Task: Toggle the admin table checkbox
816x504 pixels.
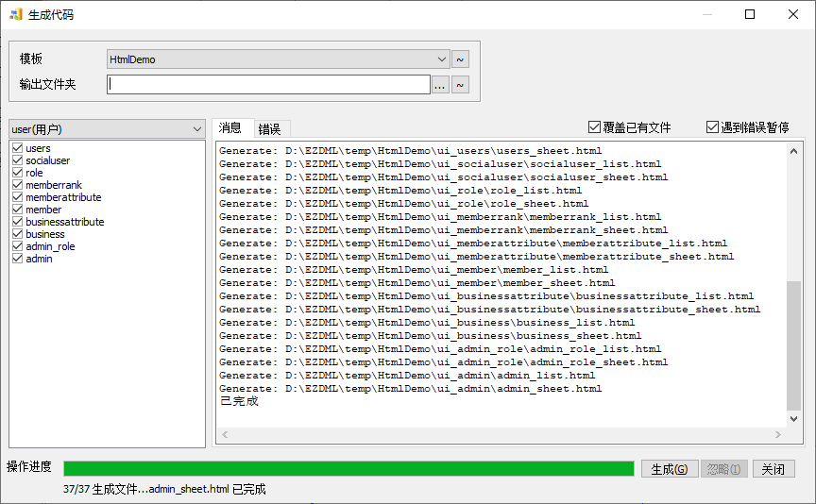Action: 17,259
